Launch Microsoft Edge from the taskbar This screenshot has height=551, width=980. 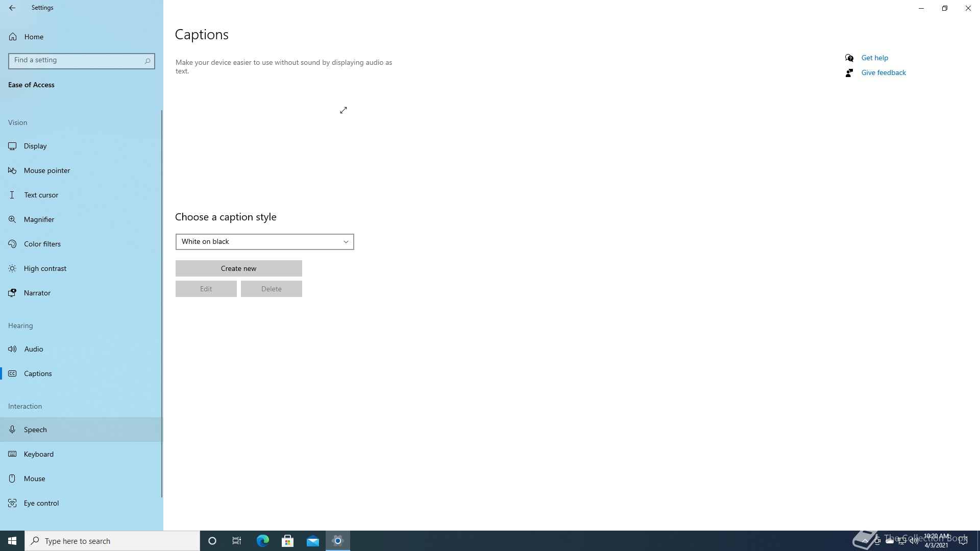pyautogui.click(x=262, y=541)
